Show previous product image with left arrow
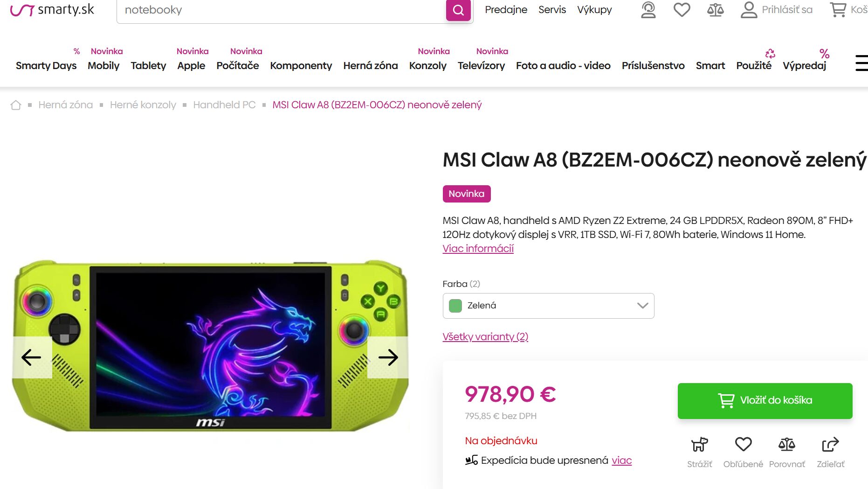The width and height of the screenshot is (868, 489). pos(32,357)
